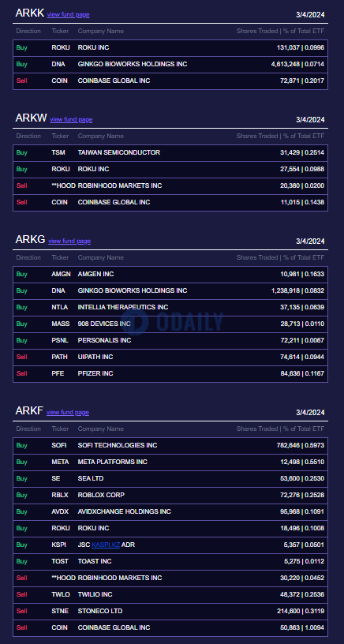
Task: Click the ARKK fund title
Action: (29, 13)
